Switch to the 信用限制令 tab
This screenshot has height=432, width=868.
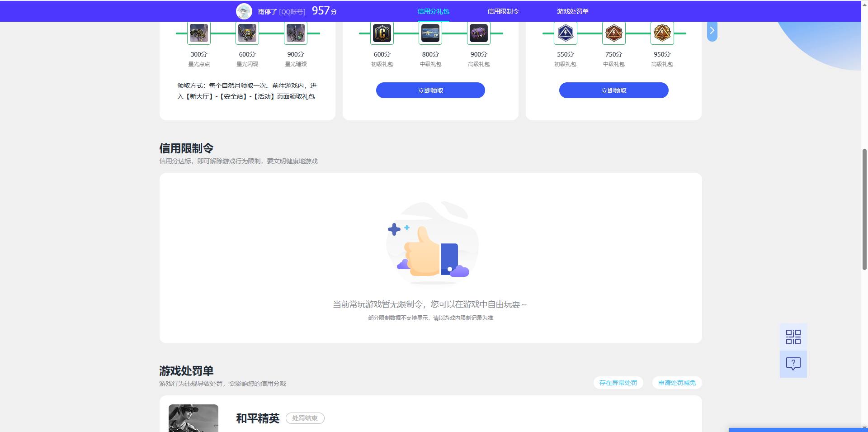coord(503,11)
